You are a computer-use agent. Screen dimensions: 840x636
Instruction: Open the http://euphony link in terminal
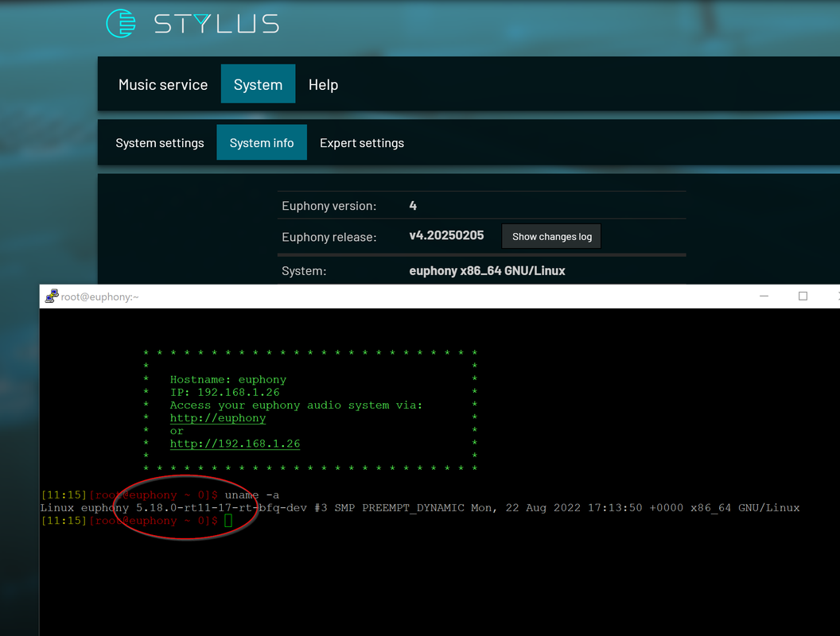coord(217,418)
